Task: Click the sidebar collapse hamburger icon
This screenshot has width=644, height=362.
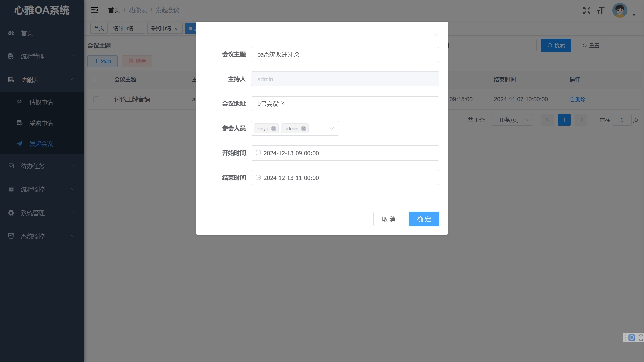Action: [x=95, y=10]
